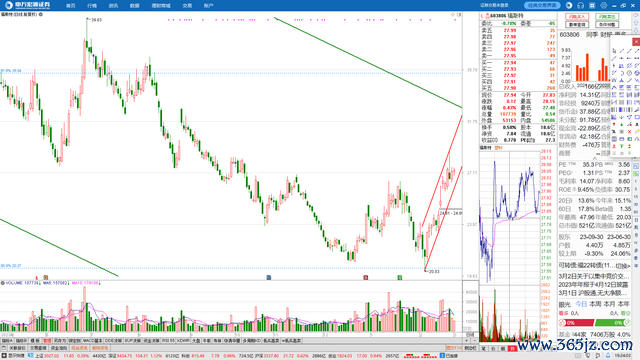The width and height of the screenshot is (640, 360).
Task: Open the 理财商城 menu
Action: 161,6
